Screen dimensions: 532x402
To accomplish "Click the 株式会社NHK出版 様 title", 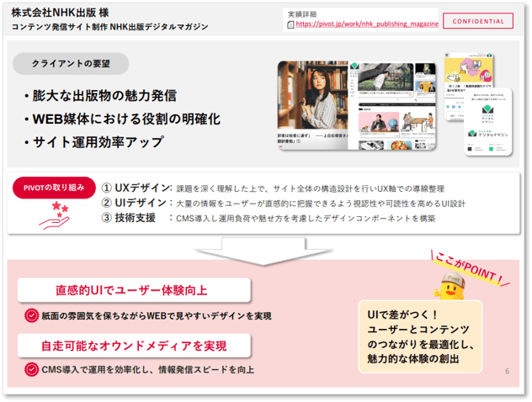I will (60, 13).
